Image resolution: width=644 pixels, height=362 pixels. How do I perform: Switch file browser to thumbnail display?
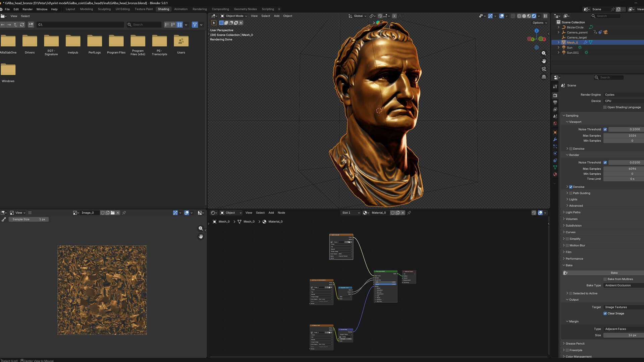tap(180, 24)
